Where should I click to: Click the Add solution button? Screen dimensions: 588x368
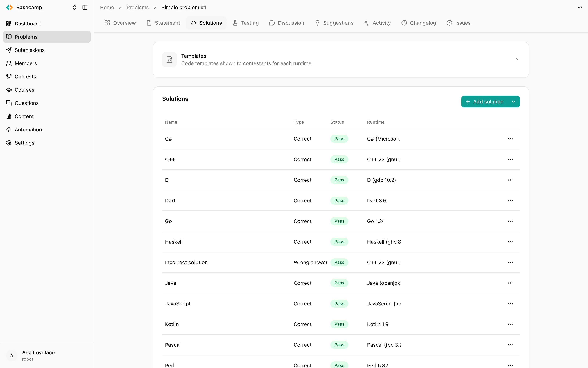pos(484,102)
